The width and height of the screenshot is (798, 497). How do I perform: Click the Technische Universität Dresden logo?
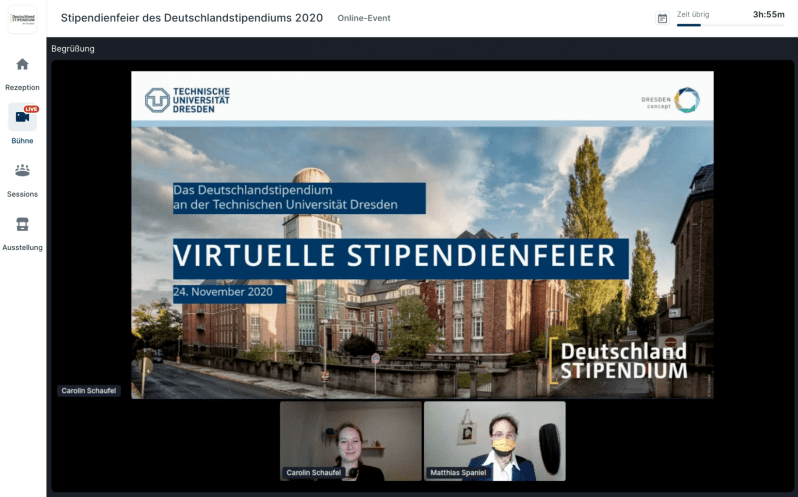point(187,100)
